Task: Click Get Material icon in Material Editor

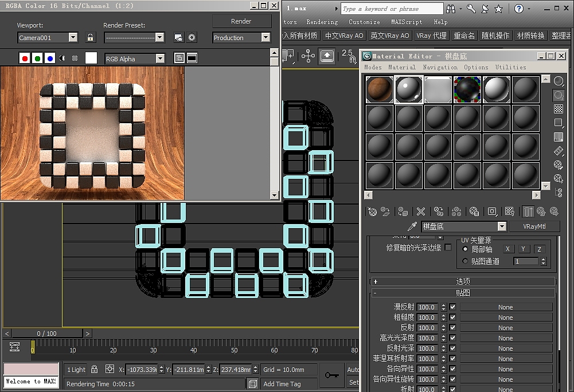Action: tap(372, 211)
